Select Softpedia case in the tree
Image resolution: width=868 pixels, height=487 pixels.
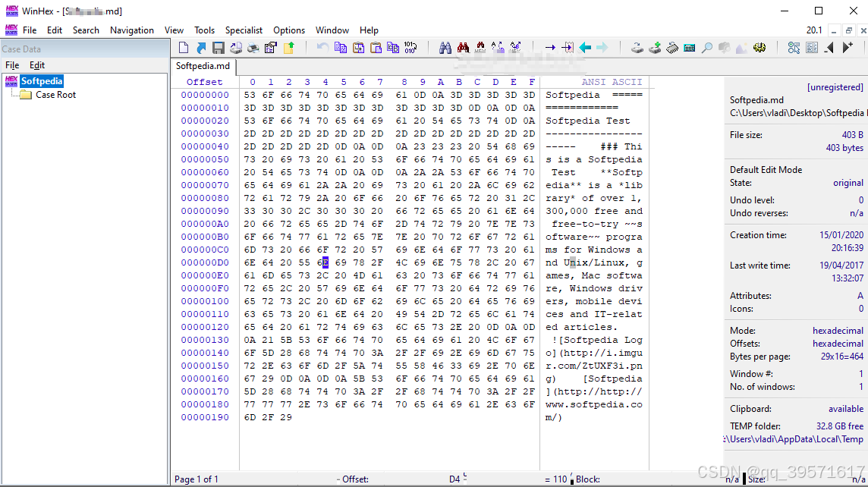click(x=42, y=81)
